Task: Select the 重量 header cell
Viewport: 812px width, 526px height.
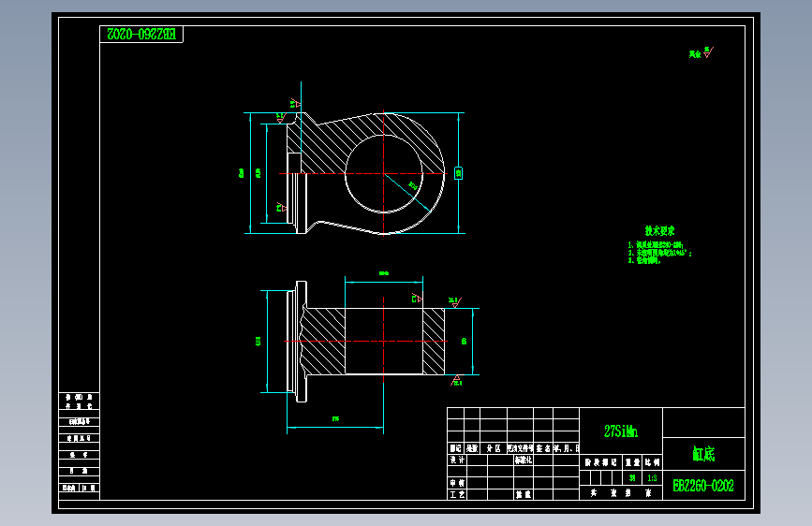Action: tap(632, 462)
